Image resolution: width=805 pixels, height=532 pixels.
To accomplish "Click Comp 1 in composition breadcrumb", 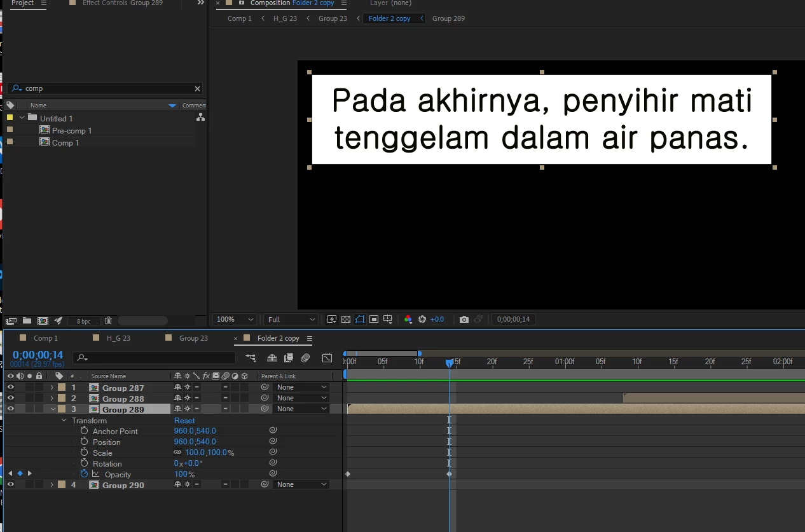I will tap(240, 18).
